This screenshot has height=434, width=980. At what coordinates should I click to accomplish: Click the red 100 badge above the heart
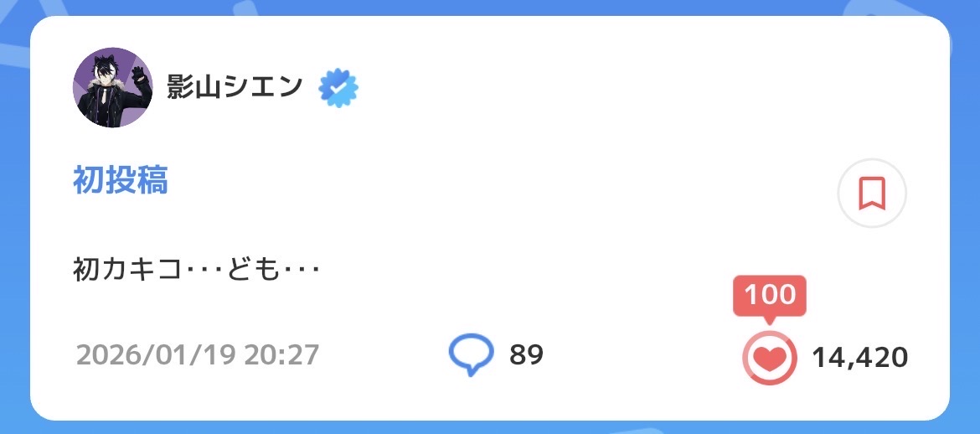point(769,296)
